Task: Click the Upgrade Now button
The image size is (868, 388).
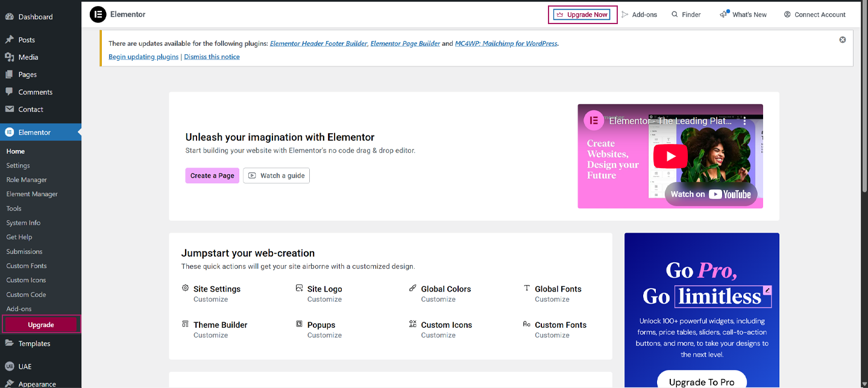Action: (x=582, y=14)
